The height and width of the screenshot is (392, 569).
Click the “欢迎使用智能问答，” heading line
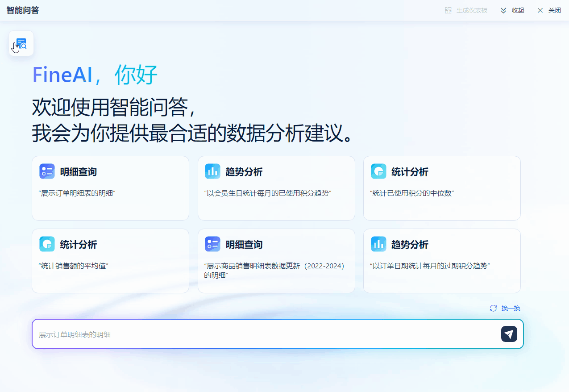(114, 107)
